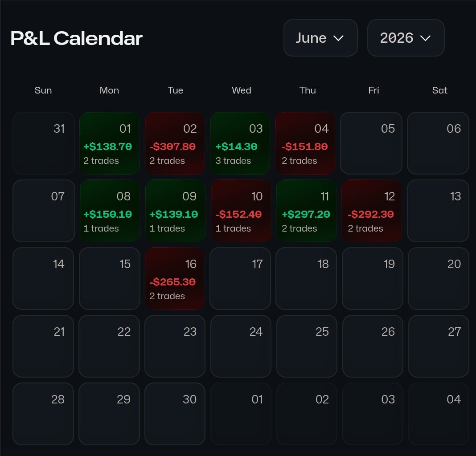
Task: Click the +$297.20 profit amount
Action: point(306,214)
